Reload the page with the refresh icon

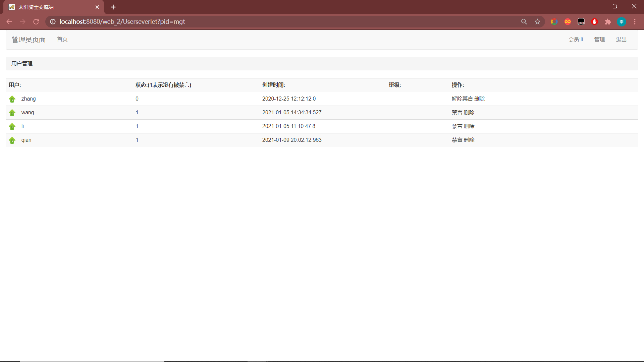point(36,21)
